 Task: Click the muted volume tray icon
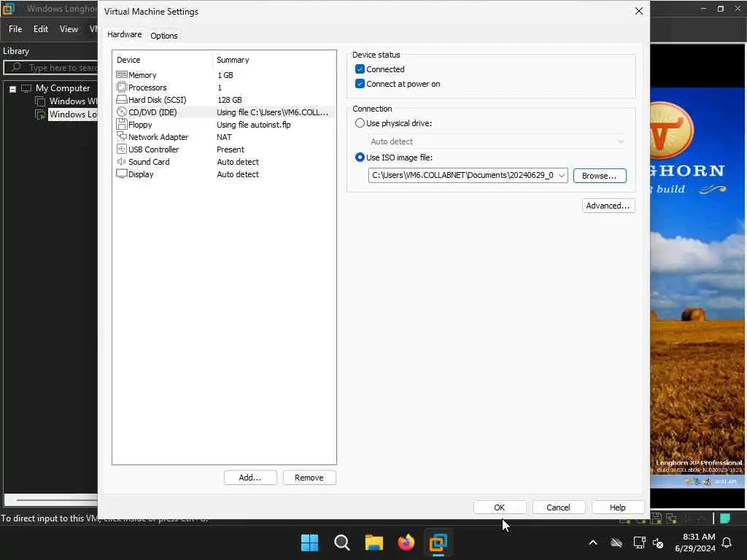(x=658, y=542)
